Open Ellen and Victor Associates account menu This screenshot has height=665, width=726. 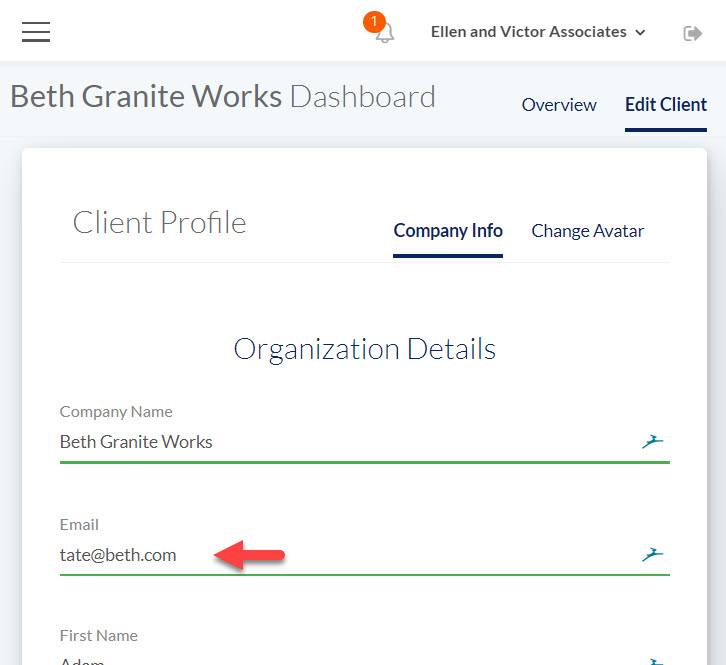click(x=528, y=32)
